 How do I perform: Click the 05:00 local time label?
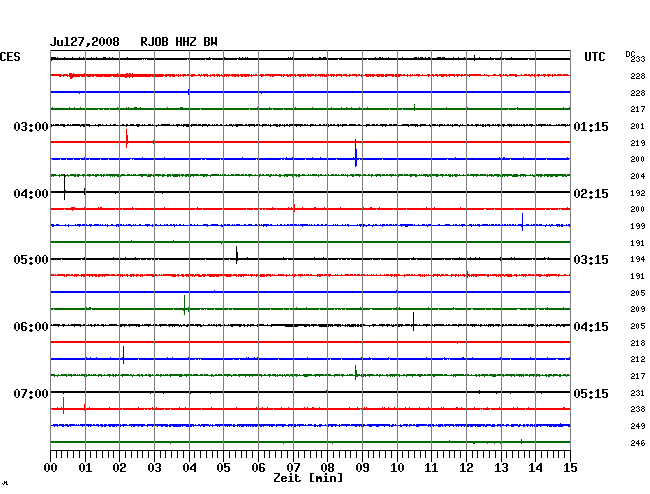31,260
